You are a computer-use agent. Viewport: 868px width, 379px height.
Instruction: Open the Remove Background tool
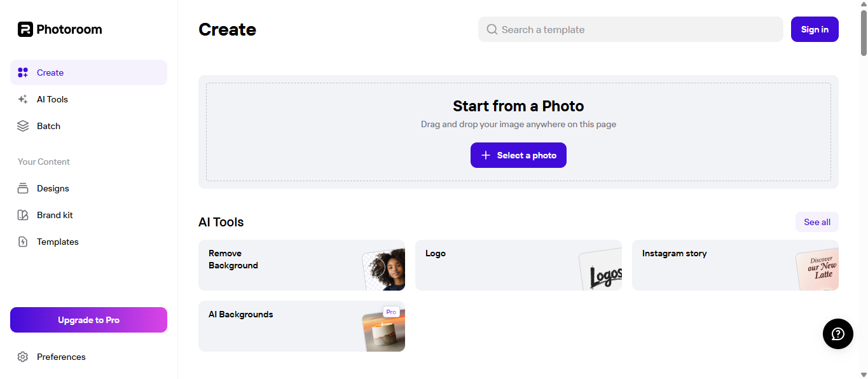301,265
